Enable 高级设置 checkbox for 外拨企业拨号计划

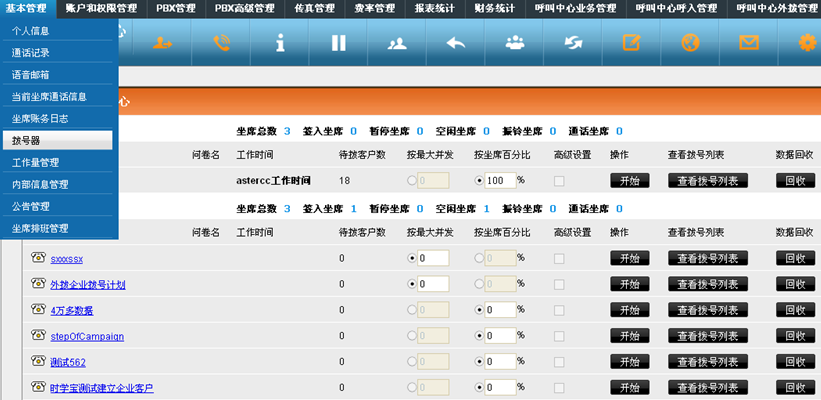(559, 284)
